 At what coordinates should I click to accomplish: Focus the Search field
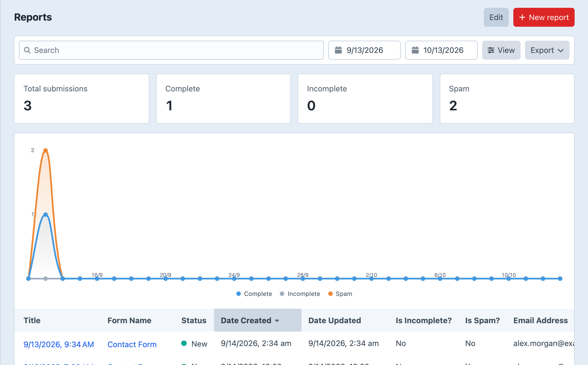pos(171,50)
